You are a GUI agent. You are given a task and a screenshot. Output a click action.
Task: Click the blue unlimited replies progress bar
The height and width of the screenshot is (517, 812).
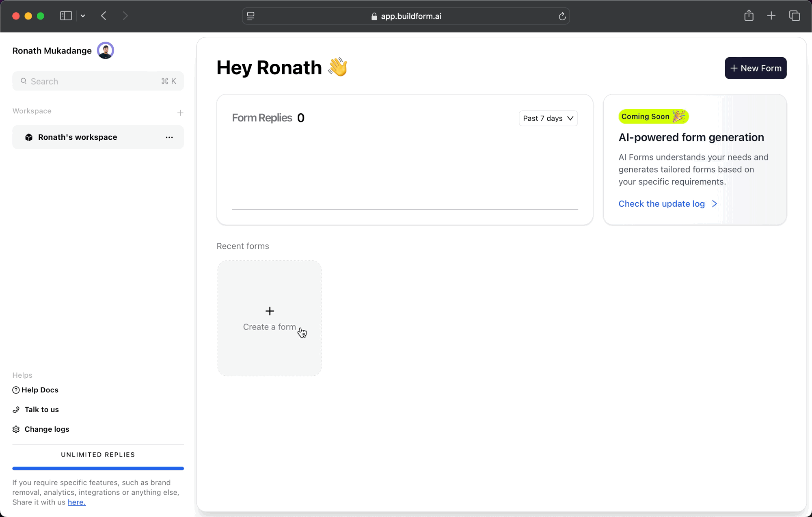(98, 468)
